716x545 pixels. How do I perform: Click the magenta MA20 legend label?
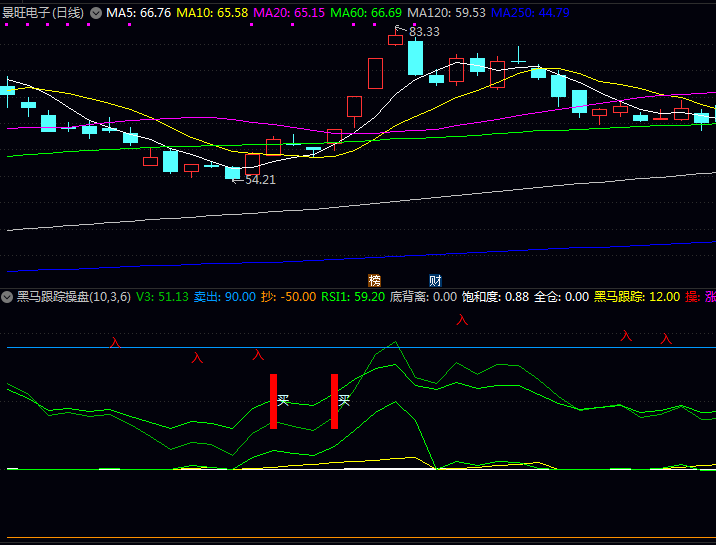(x=289, y=13)
